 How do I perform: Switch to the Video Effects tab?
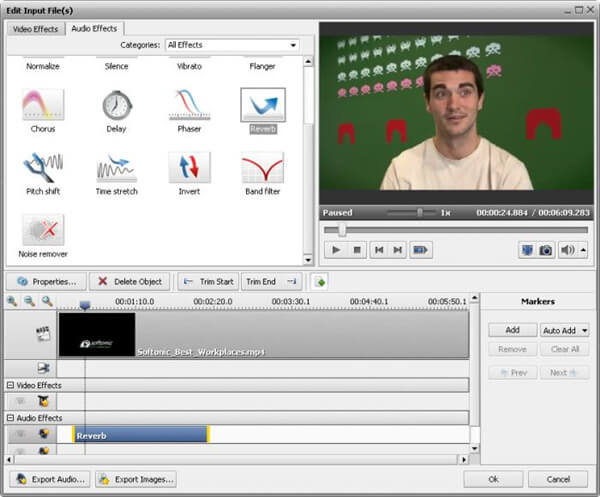pos(34,28)
